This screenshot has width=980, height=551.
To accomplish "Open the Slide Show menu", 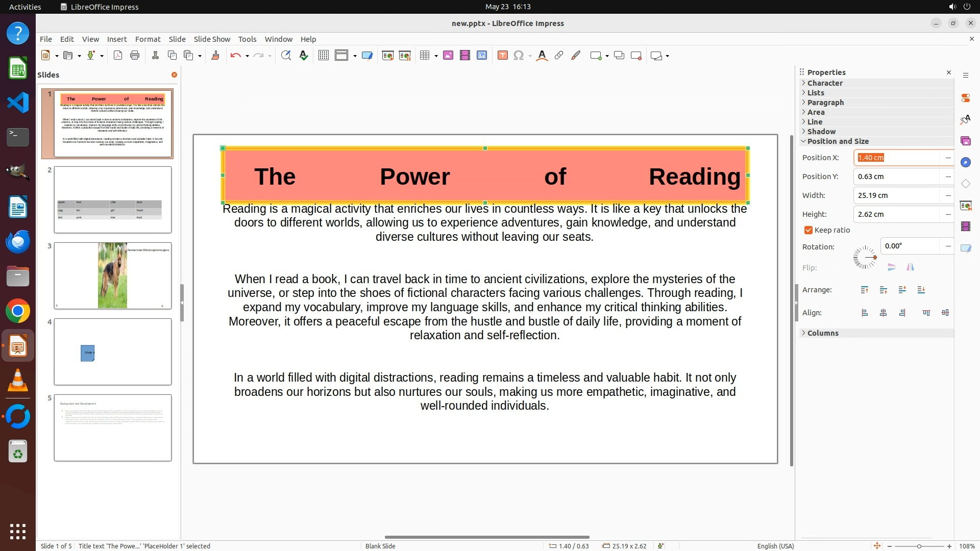I will tap(212, 39).
